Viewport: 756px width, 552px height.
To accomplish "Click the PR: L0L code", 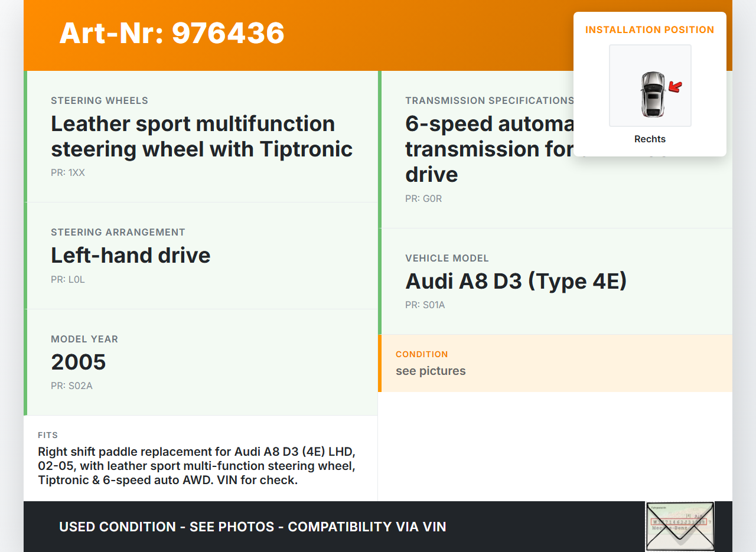I will pyautogui.click(x=68, y=280).
